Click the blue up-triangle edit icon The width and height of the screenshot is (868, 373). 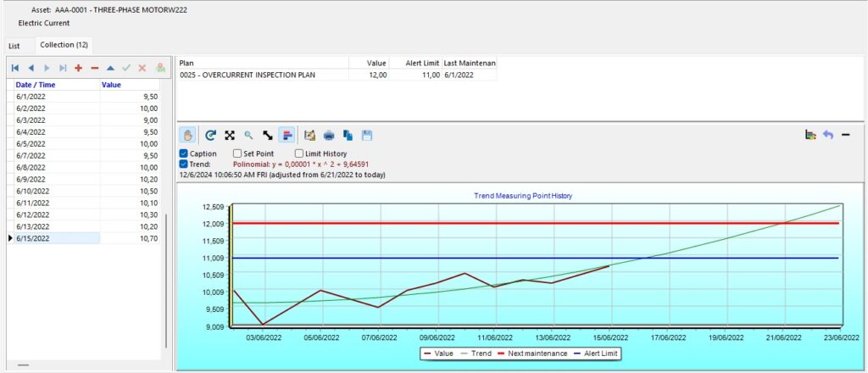pyautogui.click(x=111, y=68)
